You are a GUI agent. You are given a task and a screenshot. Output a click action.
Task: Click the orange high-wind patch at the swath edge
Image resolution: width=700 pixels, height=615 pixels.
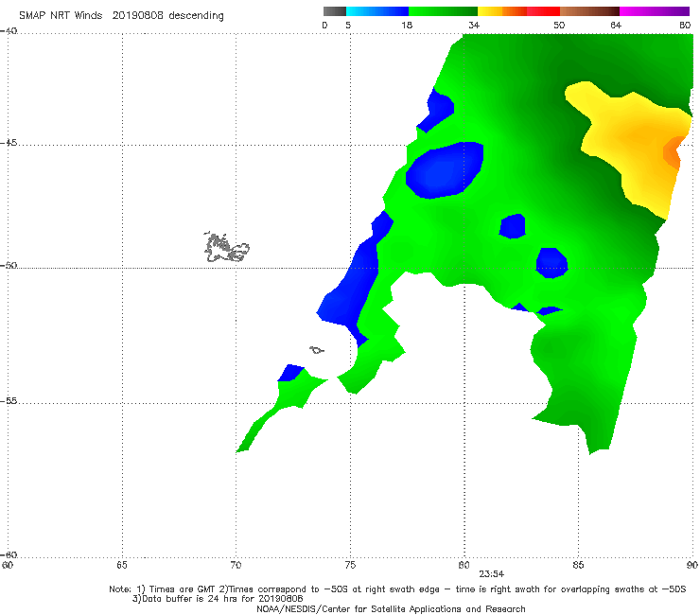coord(672,151)
